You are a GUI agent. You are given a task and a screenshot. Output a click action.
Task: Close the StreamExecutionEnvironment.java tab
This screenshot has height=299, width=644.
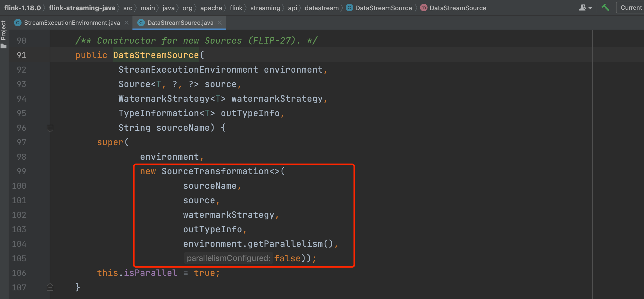pos(127,23)
